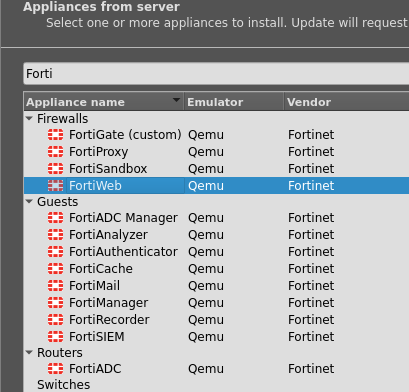Click the FortiCache appliance icon
Image resolution: width=409 pixels, height=392 pixels.
[x=55, y=269]
